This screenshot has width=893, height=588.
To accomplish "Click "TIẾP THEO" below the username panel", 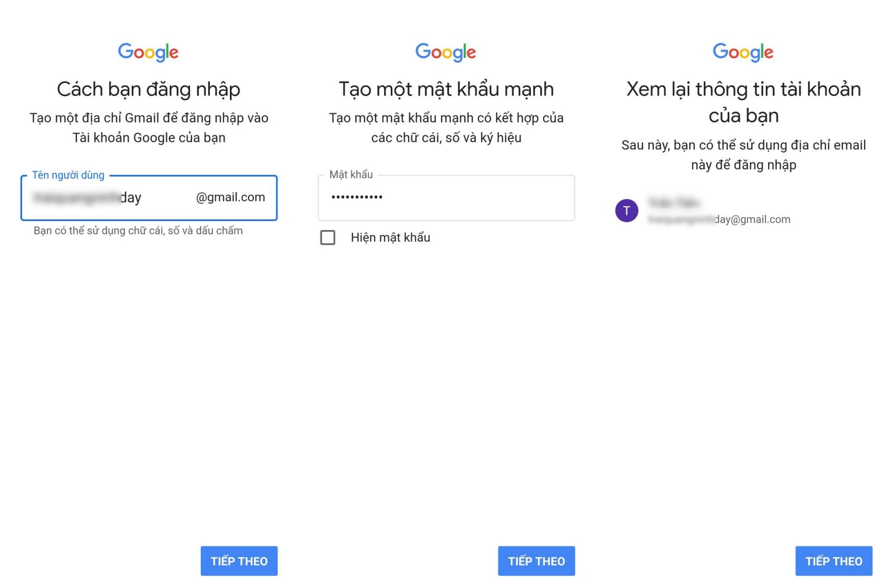I will point(239,561).
